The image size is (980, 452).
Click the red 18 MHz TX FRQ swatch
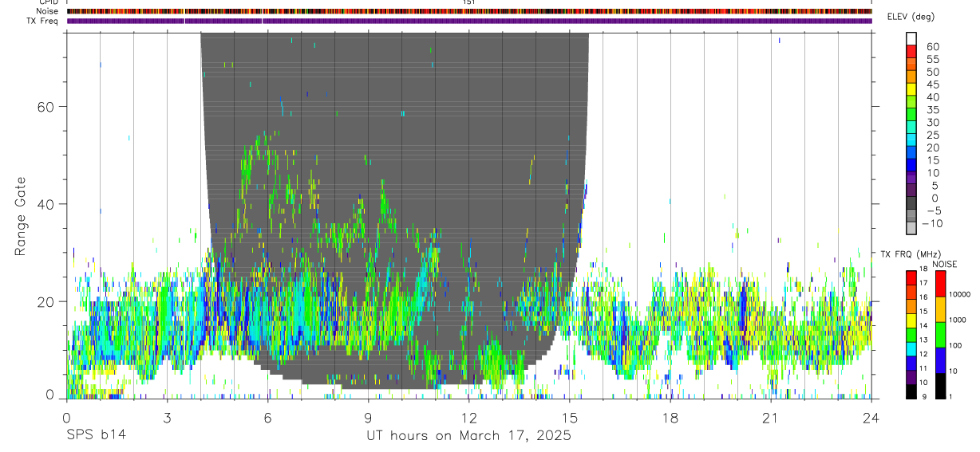pyautogui.click(x=911, y=277)
